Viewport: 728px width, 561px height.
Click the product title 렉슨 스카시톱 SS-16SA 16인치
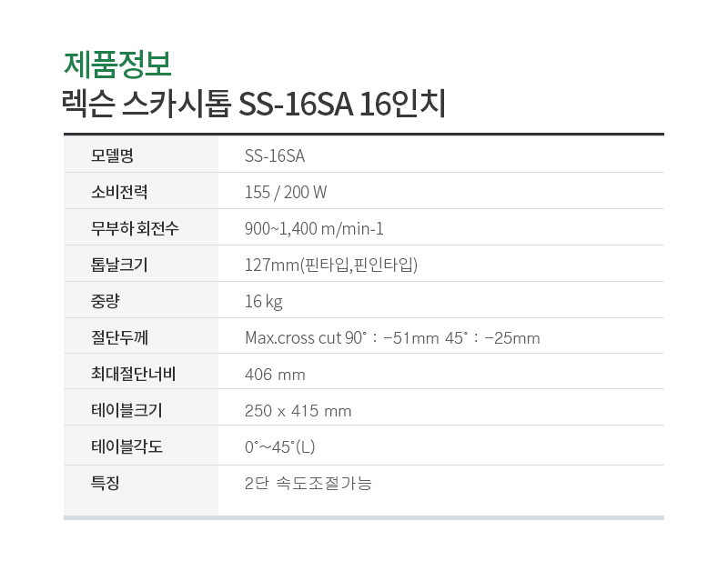254,104
